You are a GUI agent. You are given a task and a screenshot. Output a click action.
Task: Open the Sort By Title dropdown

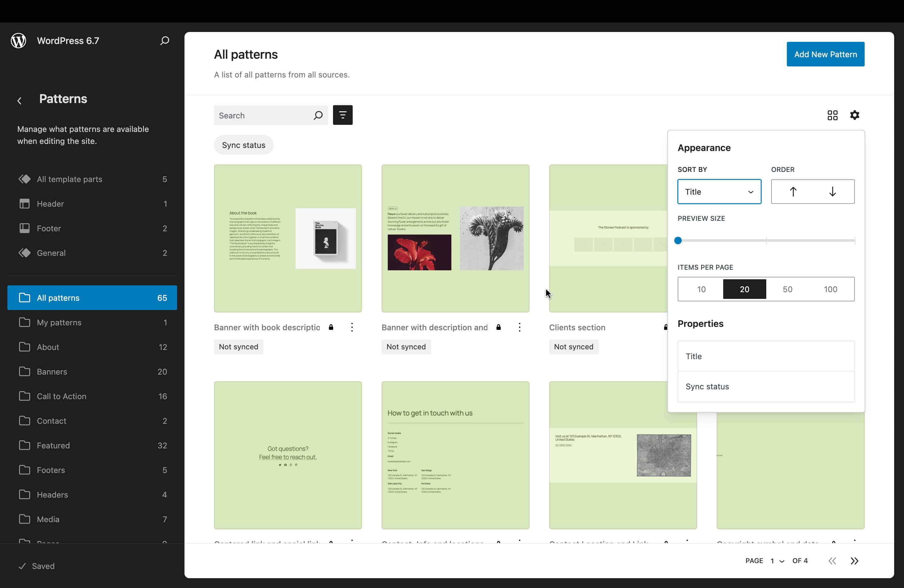[x=719, y=192]
